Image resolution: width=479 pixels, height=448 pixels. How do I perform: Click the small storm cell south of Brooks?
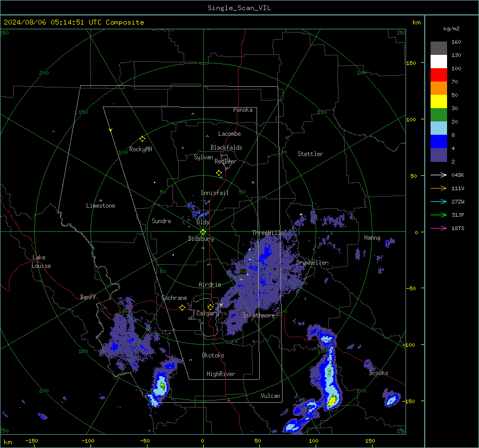tap(391, 399)
